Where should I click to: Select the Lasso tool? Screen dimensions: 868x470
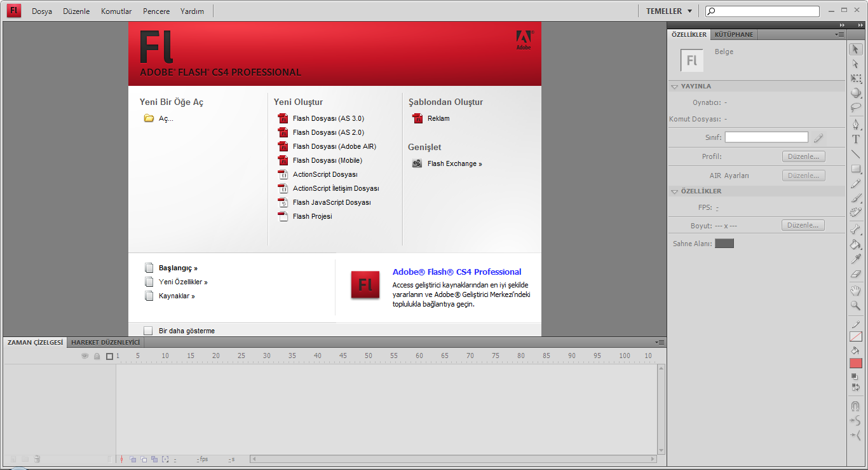click(x=856, y=107)
